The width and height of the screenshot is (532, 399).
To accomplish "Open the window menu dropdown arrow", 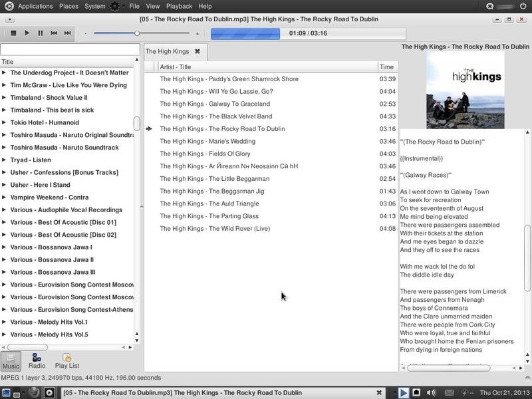I will coord(9,20).
